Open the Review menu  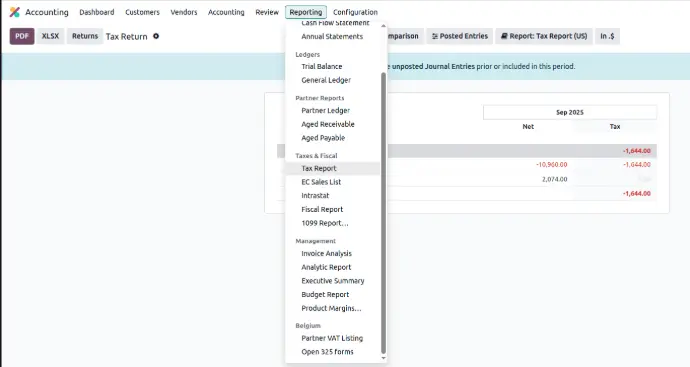(267, 12)
